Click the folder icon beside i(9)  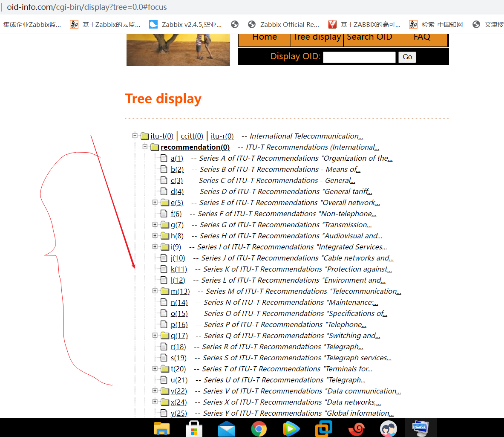(165, 246)
